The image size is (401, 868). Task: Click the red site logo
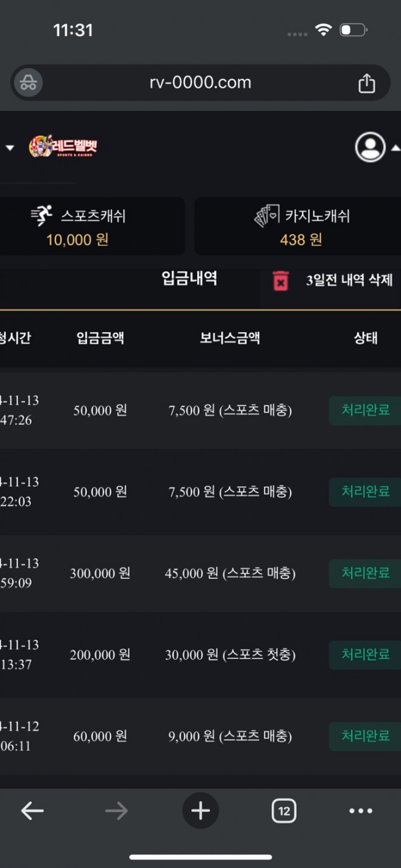(x=63, y=147)
